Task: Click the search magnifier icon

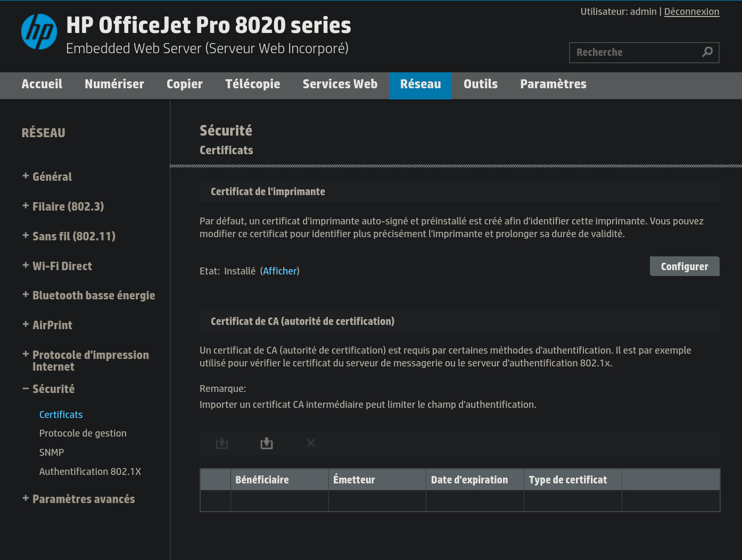Action: (707, 52)
